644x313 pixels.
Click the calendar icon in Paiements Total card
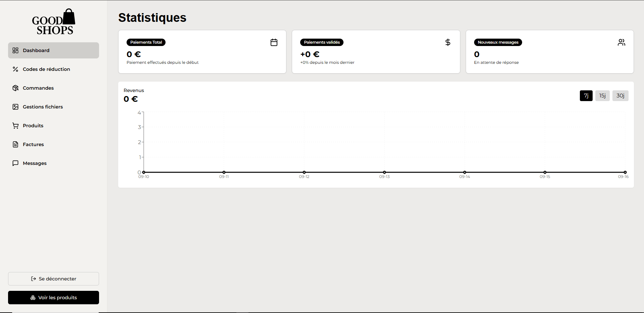[x=274, y=42]
